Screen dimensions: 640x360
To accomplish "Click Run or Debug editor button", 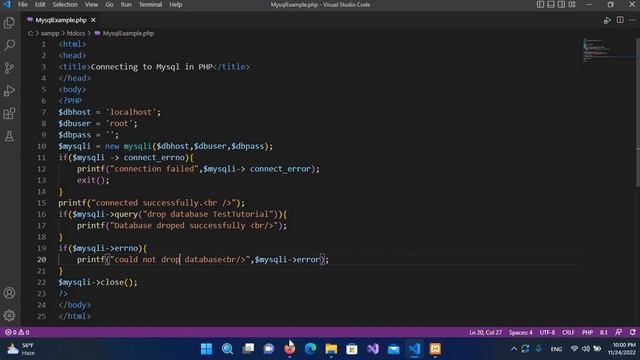I will click(x=607, y=20).
